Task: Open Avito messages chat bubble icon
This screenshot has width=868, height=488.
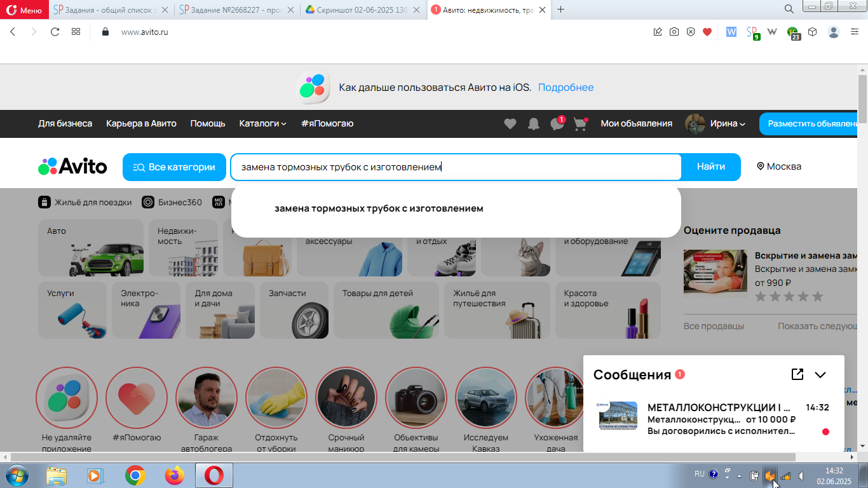Action: click(557, 124)
